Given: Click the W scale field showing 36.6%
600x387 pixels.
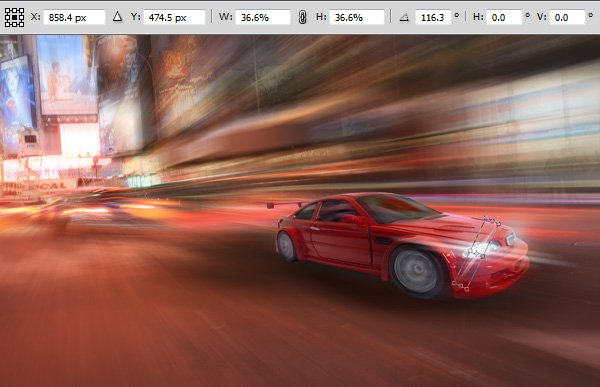Looking at the screenshot, I should [262, 17].
